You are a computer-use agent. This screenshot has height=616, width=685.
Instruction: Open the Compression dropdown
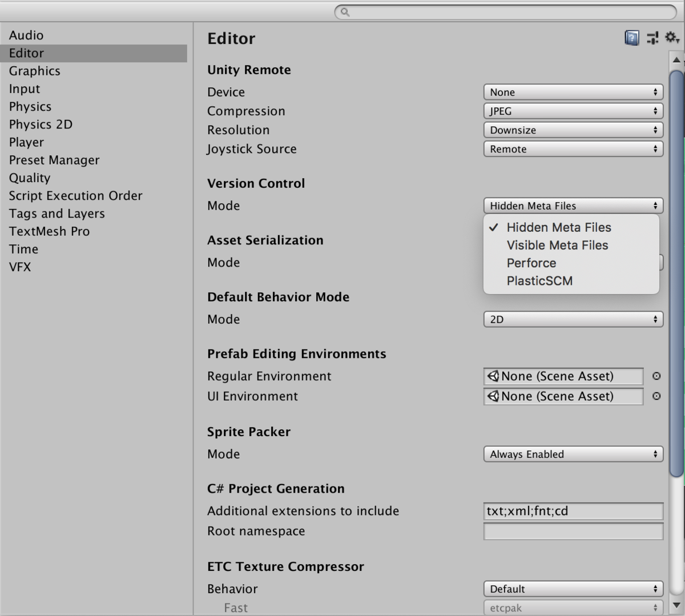[x=573, y=111]
